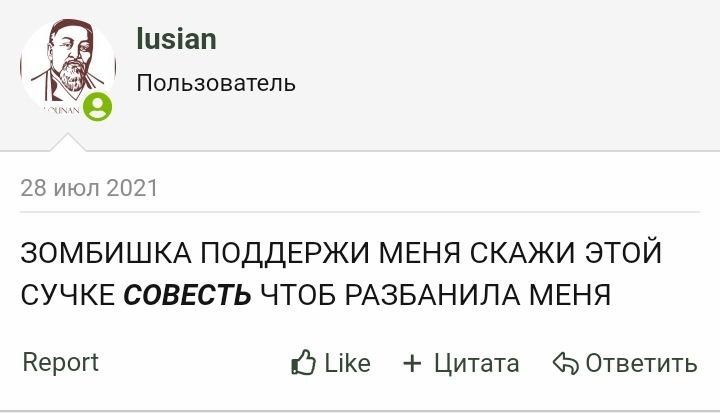Quote the post using Цитата
Image resolution: width=720 pixels, height=413 pixels.
(476, 363)
